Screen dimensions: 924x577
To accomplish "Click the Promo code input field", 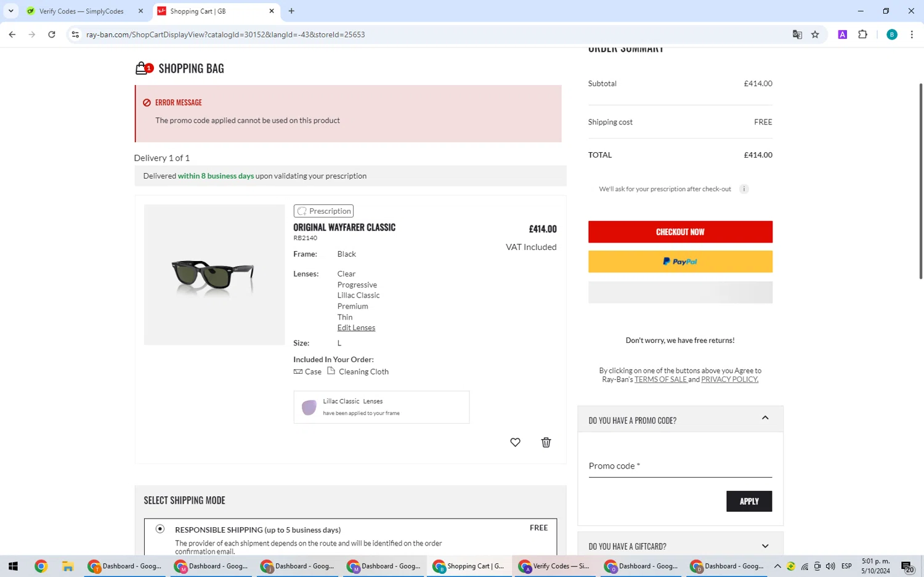I will (680, 466).
